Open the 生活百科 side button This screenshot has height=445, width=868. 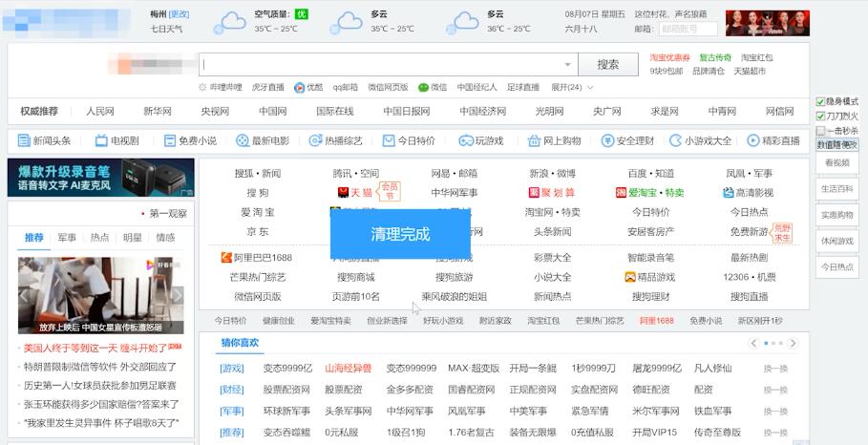click(837, 189)
